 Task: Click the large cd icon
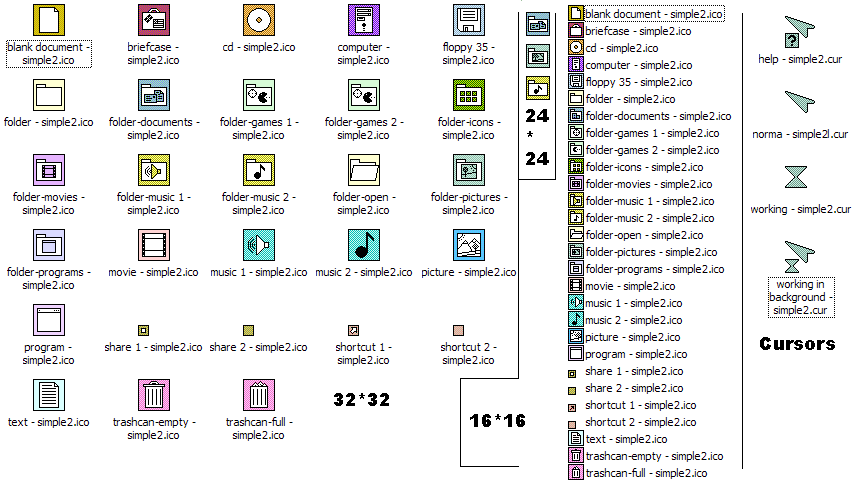pos(259,20)
